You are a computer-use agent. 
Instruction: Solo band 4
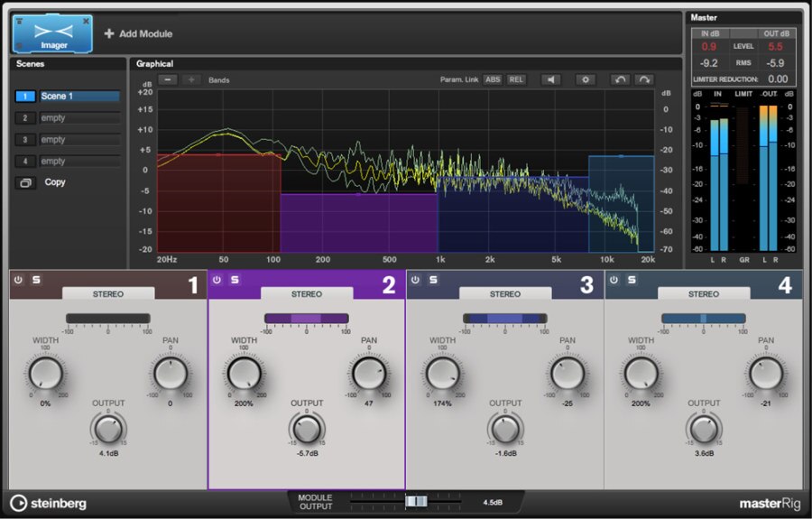point(632,280)
